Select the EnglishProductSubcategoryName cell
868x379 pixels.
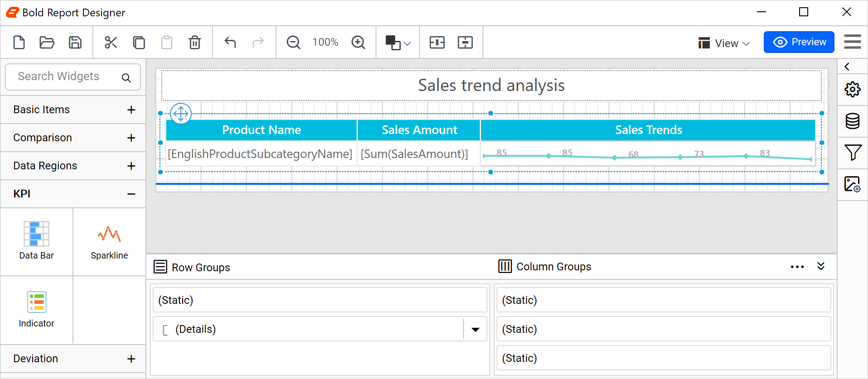click(x=261, y=154)
